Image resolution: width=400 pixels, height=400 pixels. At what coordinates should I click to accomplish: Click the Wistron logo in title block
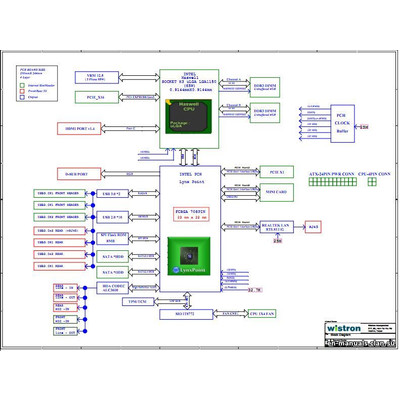pos(344,328)
